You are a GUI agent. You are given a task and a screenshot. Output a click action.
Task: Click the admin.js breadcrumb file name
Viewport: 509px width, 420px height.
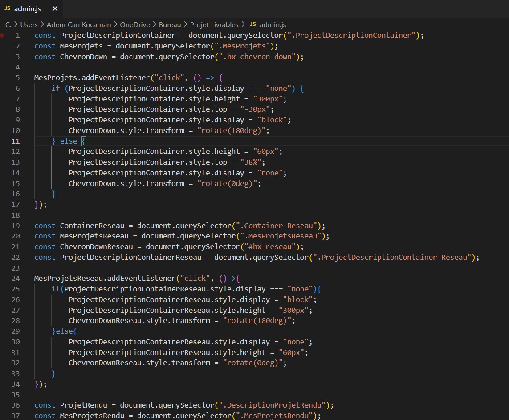(273, 24)
